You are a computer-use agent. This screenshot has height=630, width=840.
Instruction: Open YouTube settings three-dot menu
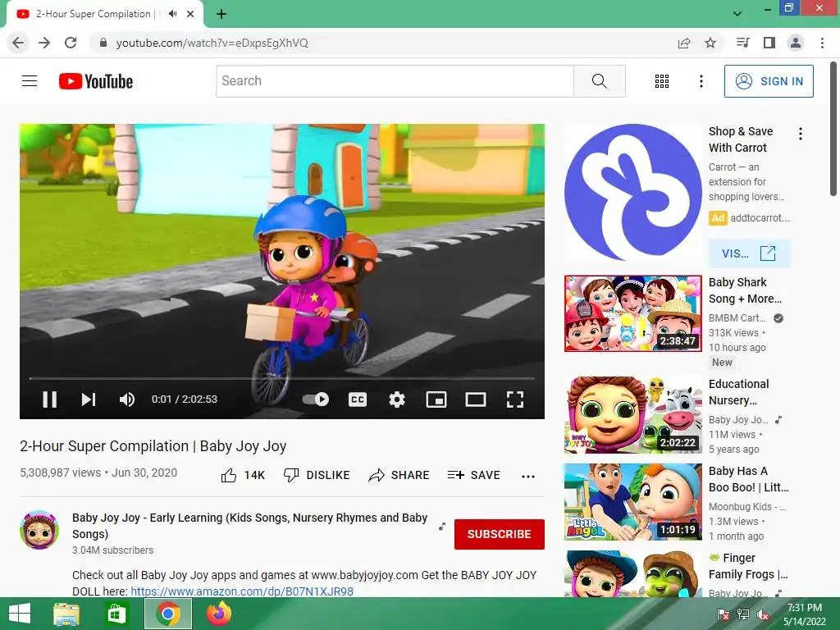(x=701, y=81)
